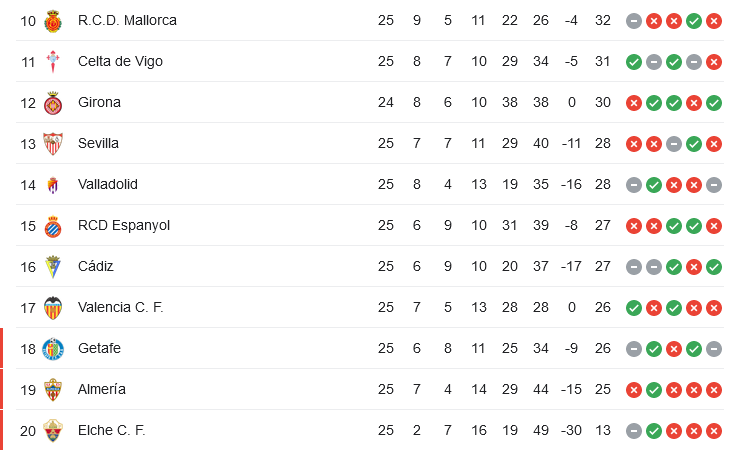Open RCD Espanyol via its crest
This screenshot has width=743, height=450.
53,226
